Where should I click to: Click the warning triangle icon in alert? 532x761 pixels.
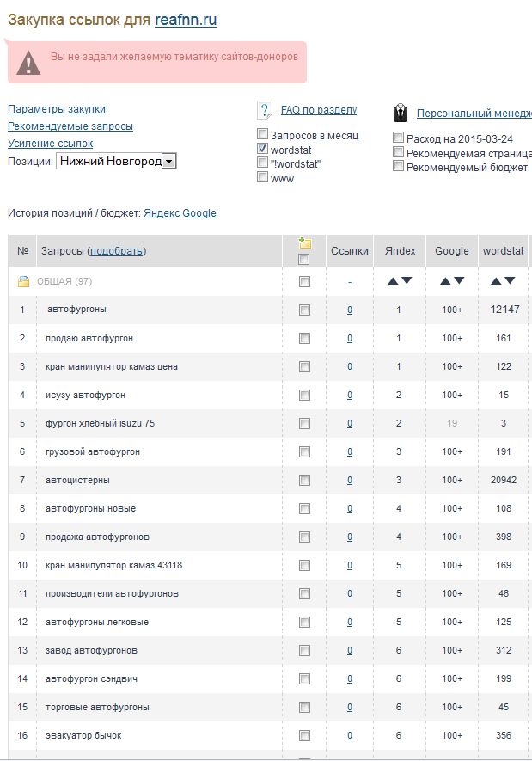(28, 63)
